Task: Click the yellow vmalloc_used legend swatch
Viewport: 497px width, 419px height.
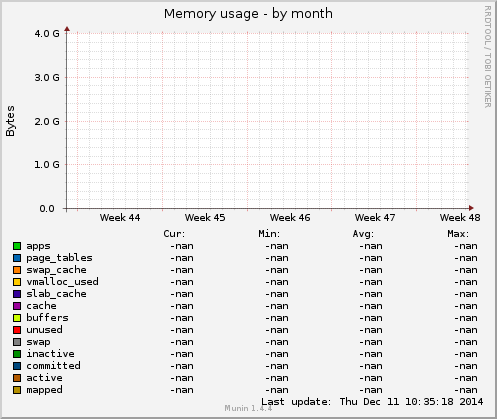Action: [17, 282]
